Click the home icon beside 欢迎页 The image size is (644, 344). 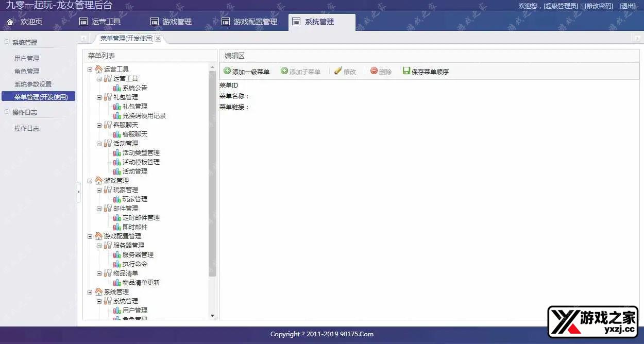[x=10, y=22]
